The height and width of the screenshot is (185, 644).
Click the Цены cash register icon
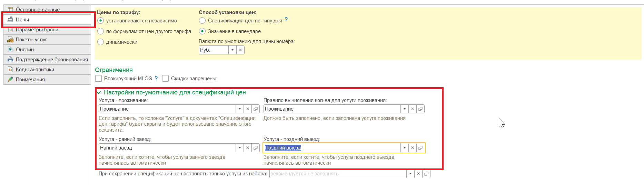tap(10, 20)
